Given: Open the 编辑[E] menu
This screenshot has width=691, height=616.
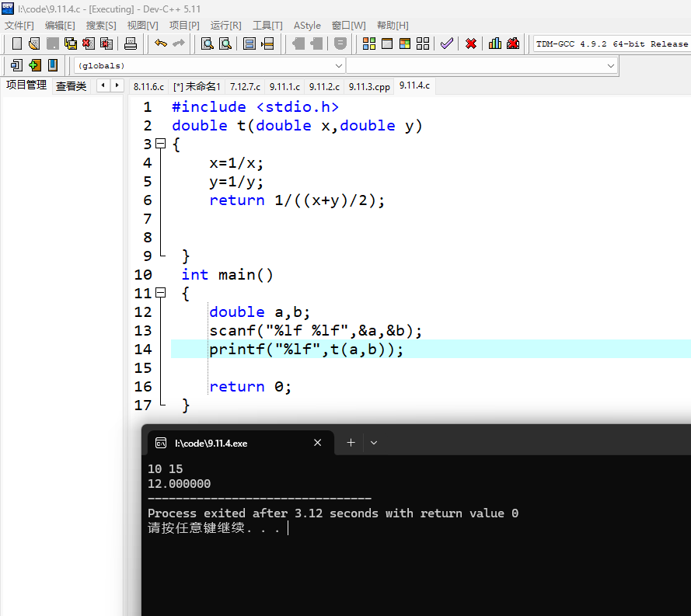Looking at the screenshot, I should pyautogui.click(x=60, y=26).
